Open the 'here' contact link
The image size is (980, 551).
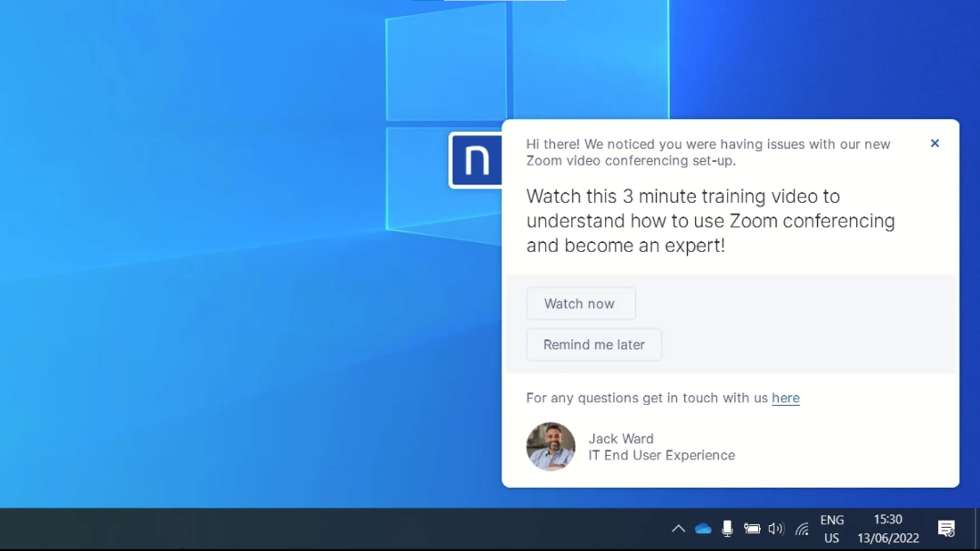(x=785, y=398)
